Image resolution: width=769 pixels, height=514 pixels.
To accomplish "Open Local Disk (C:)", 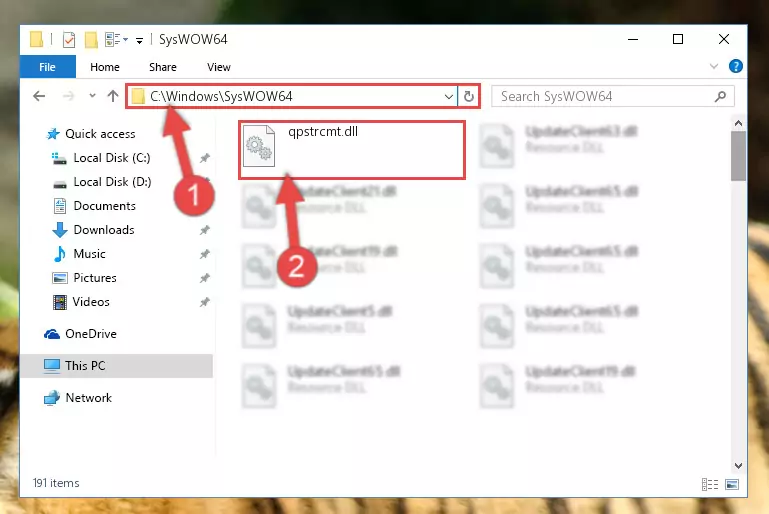I will point(111,157).
